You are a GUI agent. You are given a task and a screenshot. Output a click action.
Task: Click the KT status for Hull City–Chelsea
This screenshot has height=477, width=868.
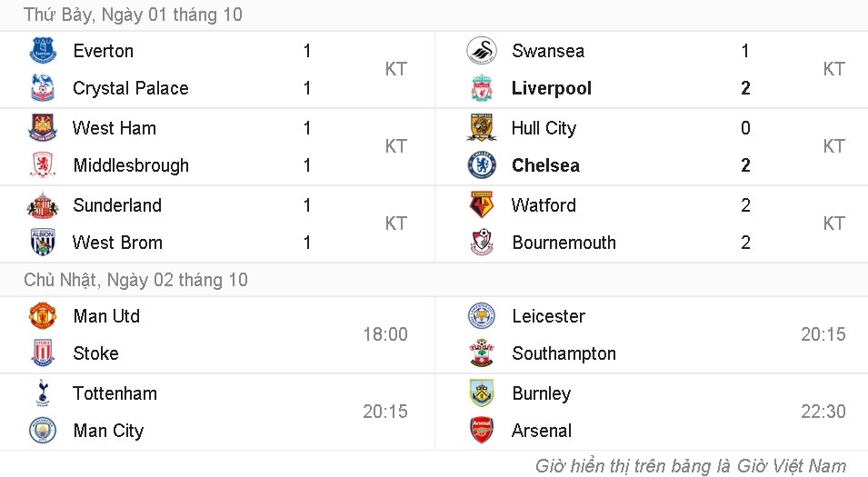pyautogui.click(x=833, y=146)
